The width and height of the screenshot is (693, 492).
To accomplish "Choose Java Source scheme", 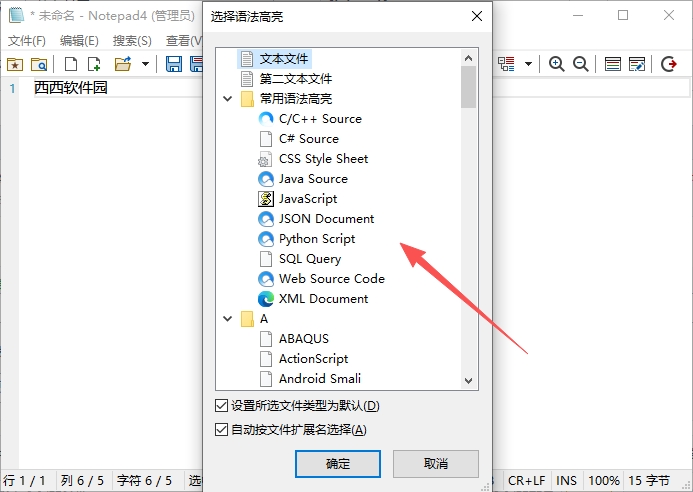I will pyautogui.click(x=313, y=179).
